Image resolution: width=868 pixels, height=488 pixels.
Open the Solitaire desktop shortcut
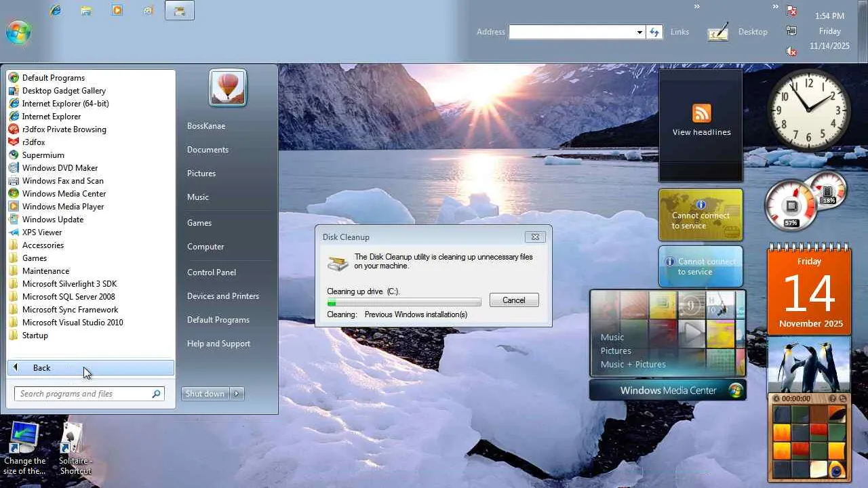75,448
